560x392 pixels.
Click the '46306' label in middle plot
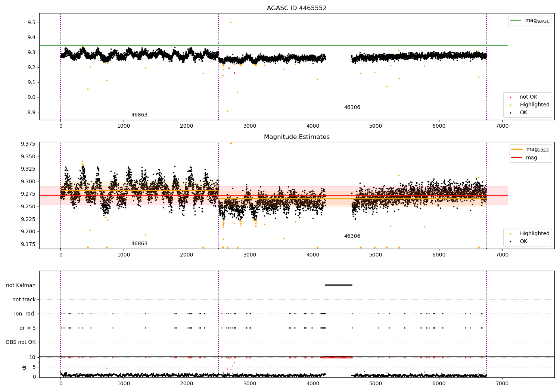352,236
